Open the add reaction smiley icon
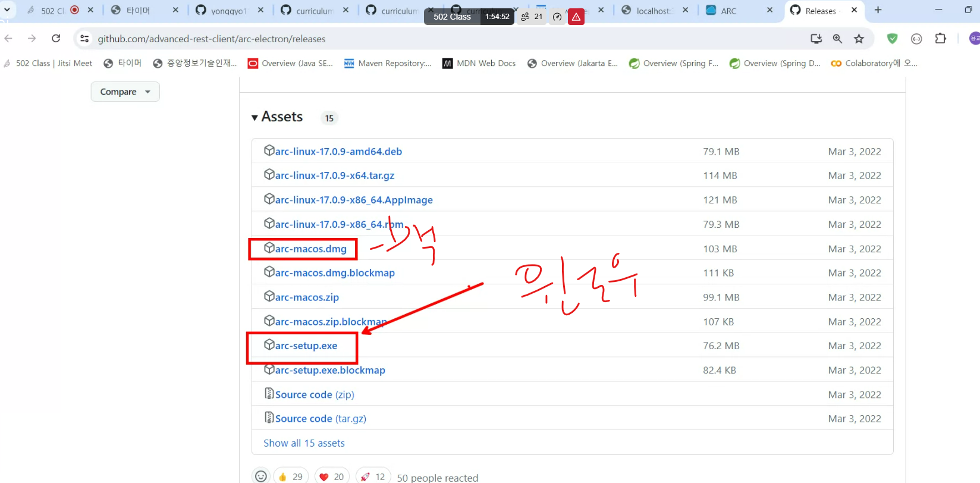Screen dimensions: 980x483 pos(260,476)
